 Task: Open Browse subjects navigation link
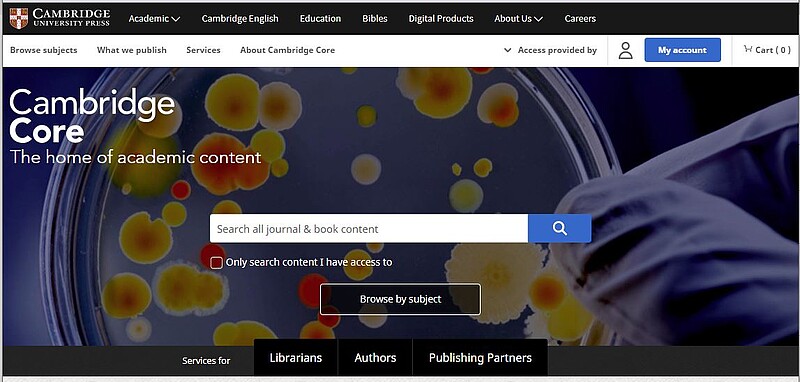click(44, 50)
